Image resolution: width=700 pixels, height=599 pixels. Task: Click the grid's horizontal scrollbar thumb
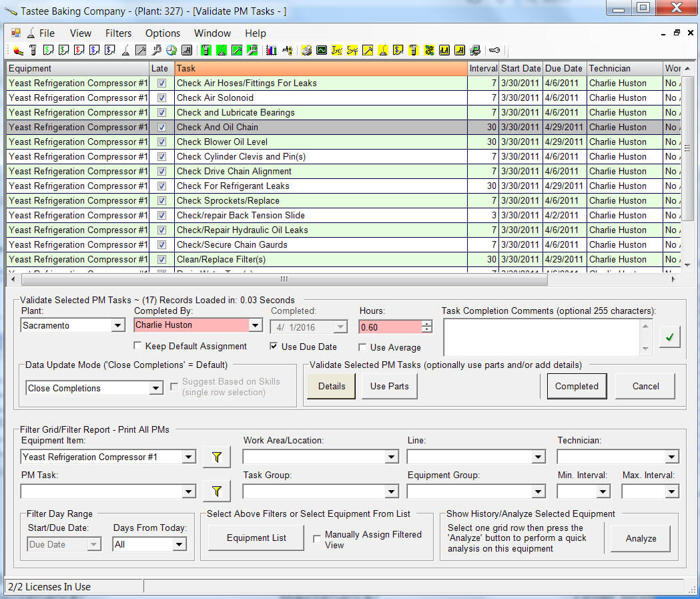click(x=284, y=280)
